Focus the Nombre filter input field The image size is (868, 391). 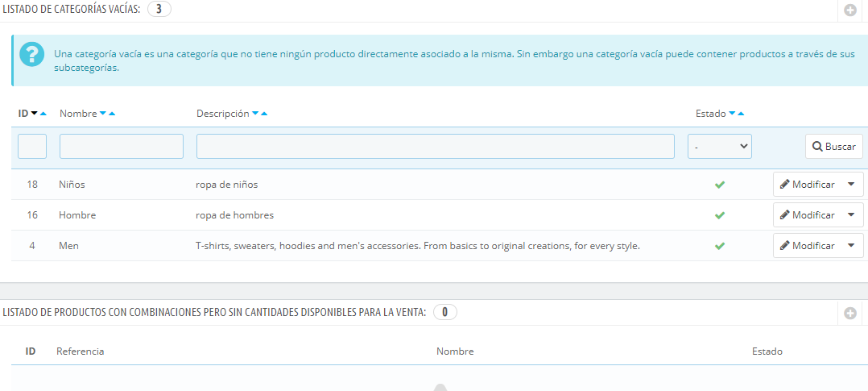tap(122, 147)
